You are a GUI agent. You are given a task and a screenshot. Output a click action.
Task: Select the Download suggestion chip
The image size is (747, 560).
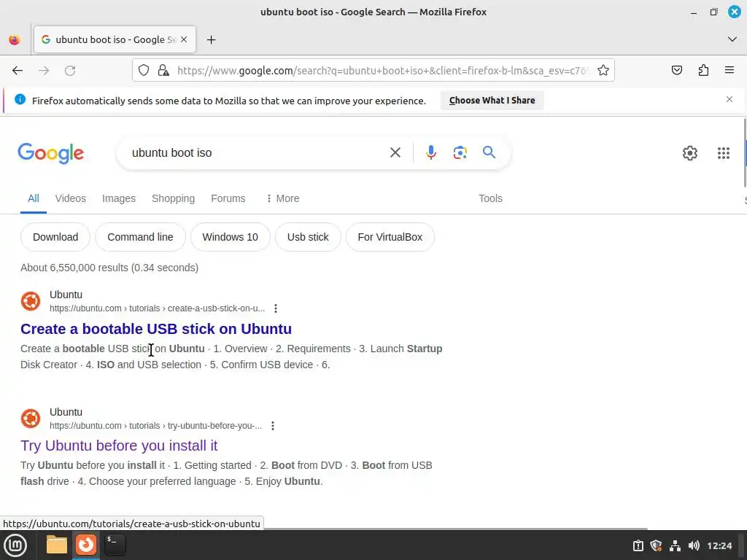(x=55, y=237)
